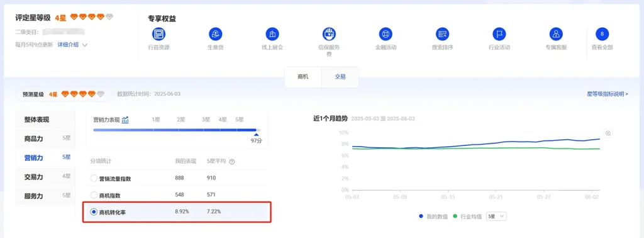The width and height of the screenshot is (644, 238).
Task: Click the 571 five-star average value
Action: (x=211, y=195)
